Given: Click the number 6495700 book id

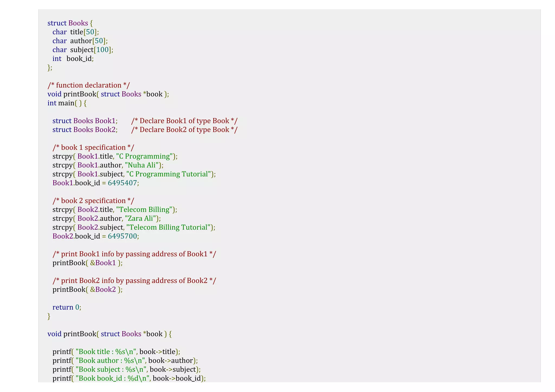Looking at the screenshot, I should (122, 236).
